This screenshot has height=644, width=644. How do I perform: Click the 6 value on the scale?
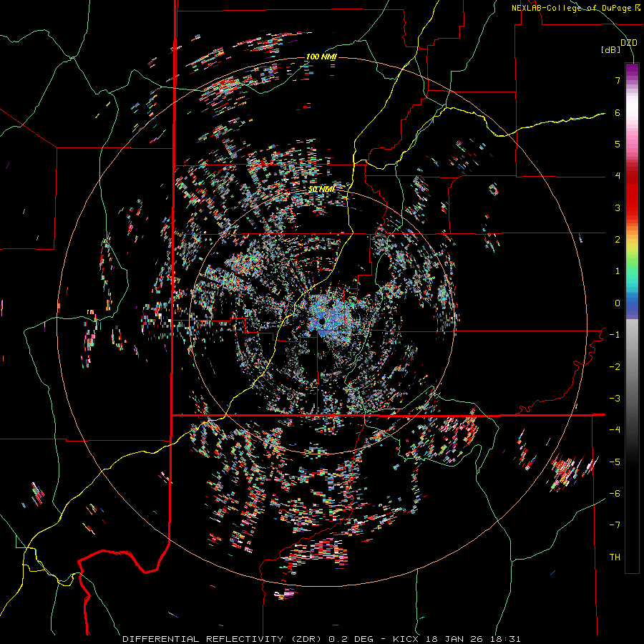[618, 112]
